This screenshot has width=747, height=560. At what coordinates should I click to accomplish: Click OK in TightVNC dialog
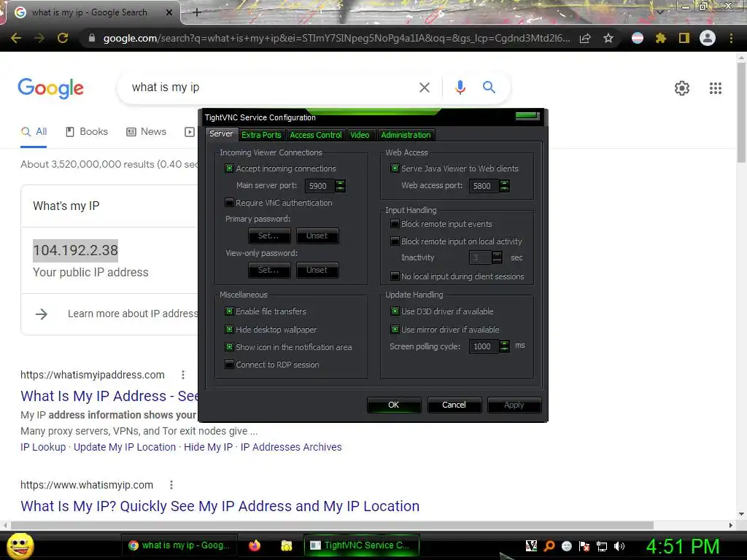393,405
